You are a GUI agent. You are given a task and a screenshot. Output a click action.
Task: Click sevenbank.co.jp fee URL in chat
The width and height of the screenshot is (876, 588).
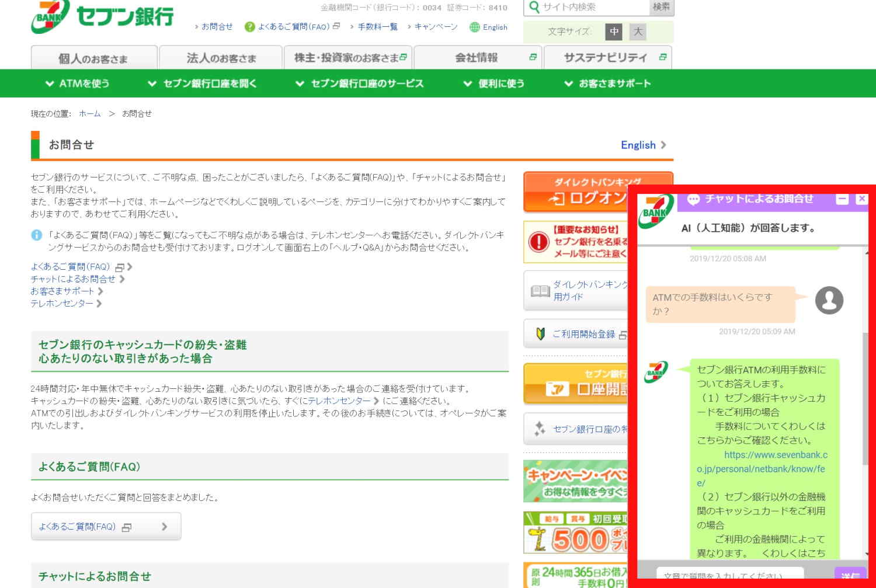pyautogui.click(x=762, y=469)
